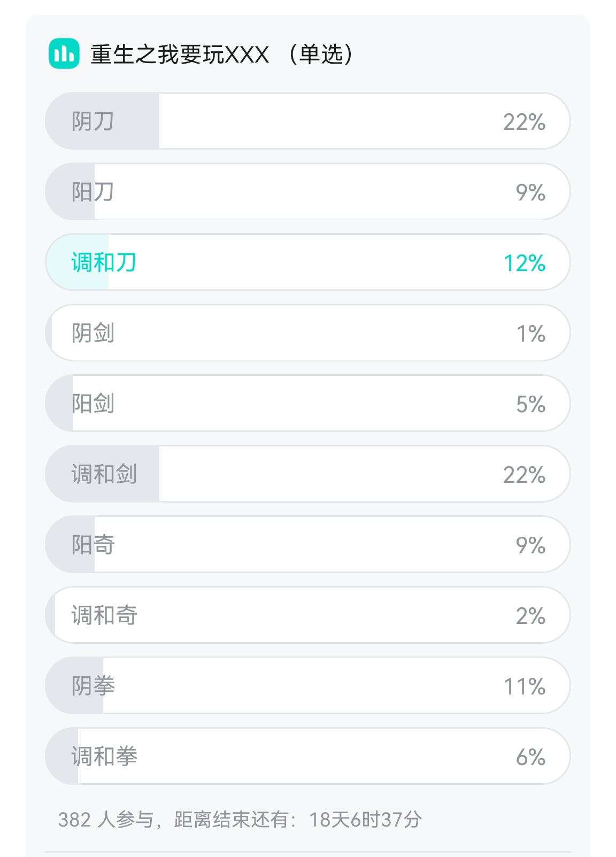Click the 22% result of 阴刀
This screenshot has width=616, height=857.
click(524, 122)
